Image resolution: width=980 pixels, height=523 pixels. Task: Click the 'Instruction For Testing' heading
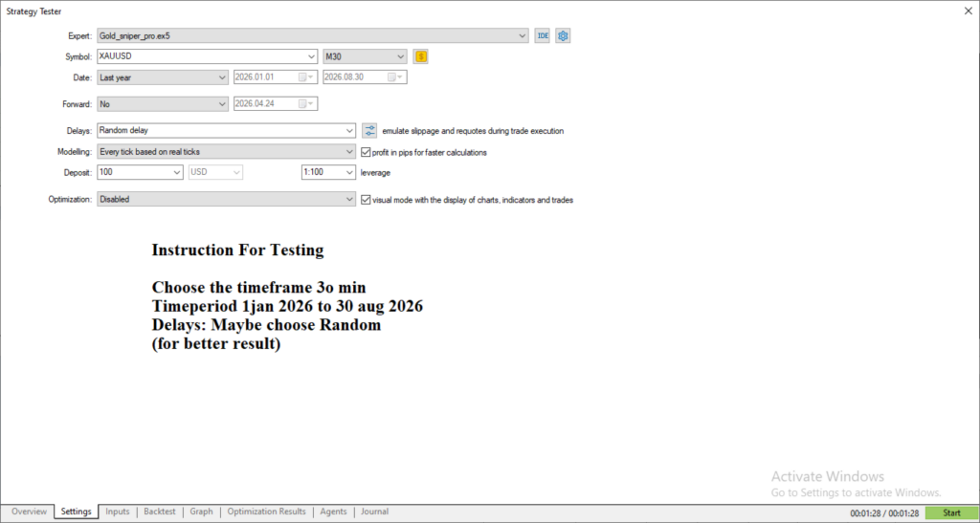237,251
